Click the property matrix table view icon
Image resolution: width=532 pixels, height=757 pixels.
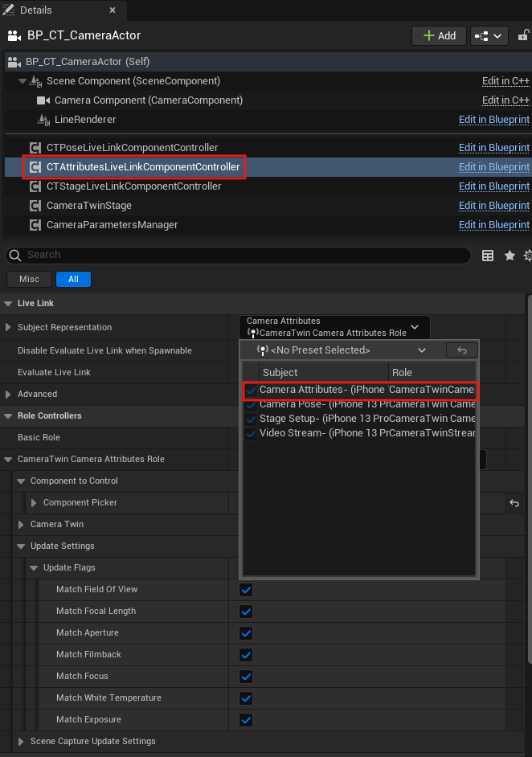click(x=488, y=256)
